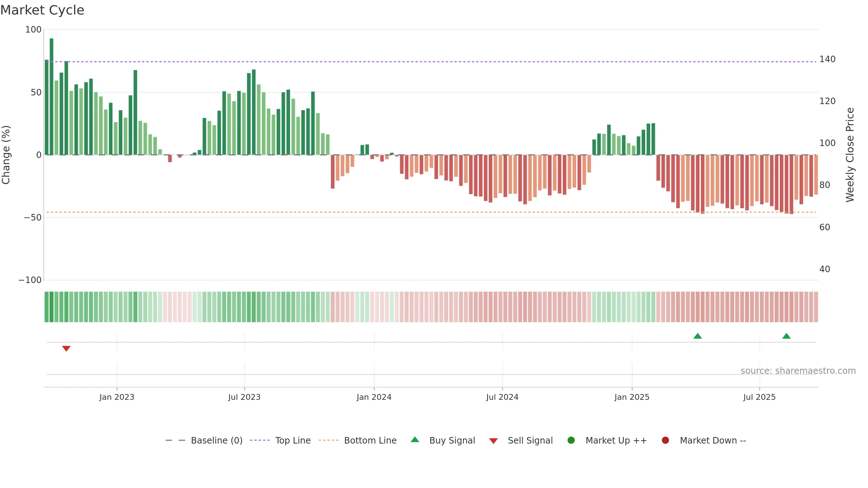Click the −100 label on the left axis
The height and width of the screenshot is (488, 868).
[x=30, y=280]
